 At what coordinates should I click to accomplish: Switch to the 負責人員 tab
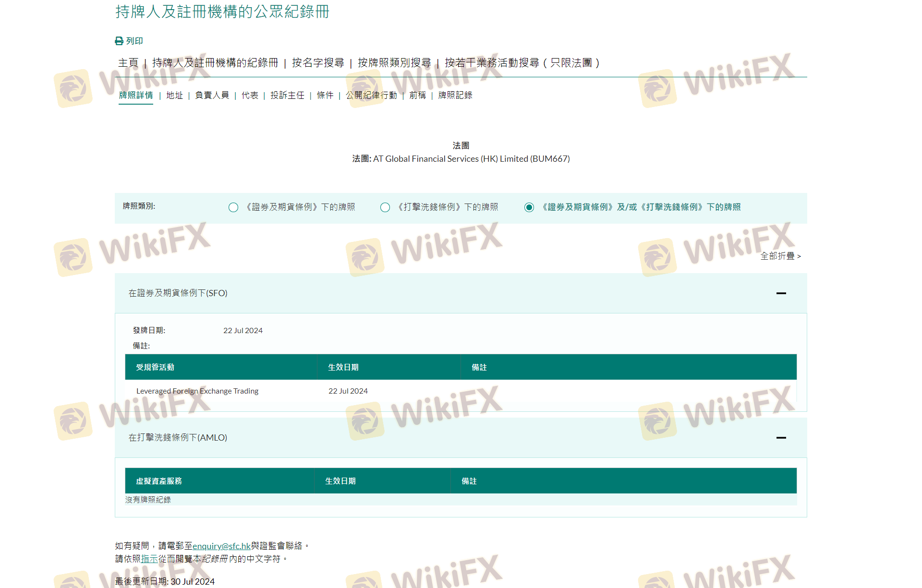tap(212, 96)
